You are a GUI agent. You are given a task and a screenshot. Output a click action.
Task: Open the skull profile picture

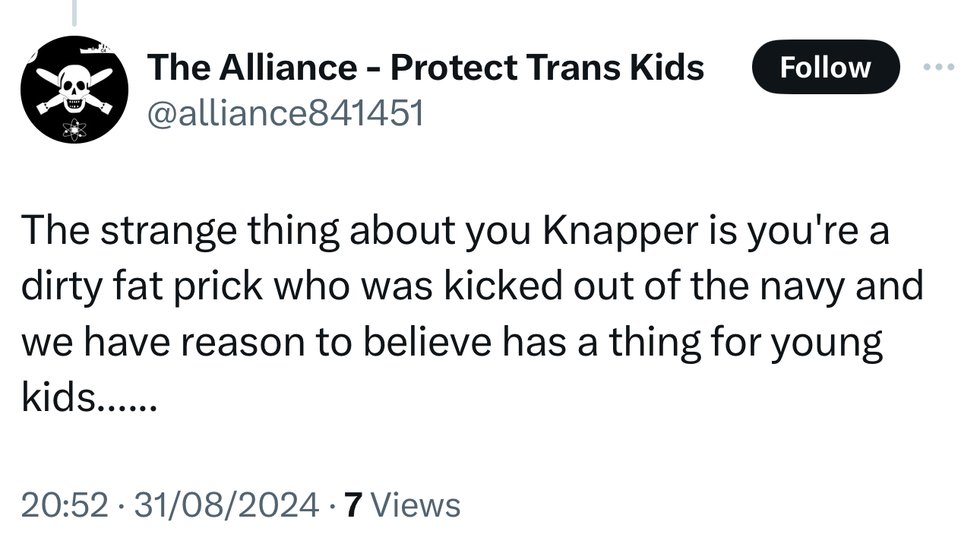click(x=74, y=90)
